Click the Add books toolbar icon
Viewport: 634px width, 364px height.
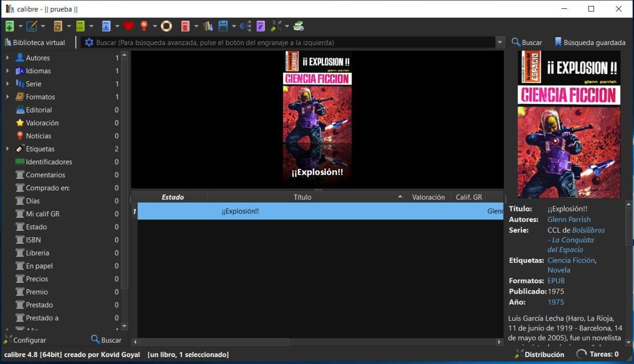click(9, 26)
